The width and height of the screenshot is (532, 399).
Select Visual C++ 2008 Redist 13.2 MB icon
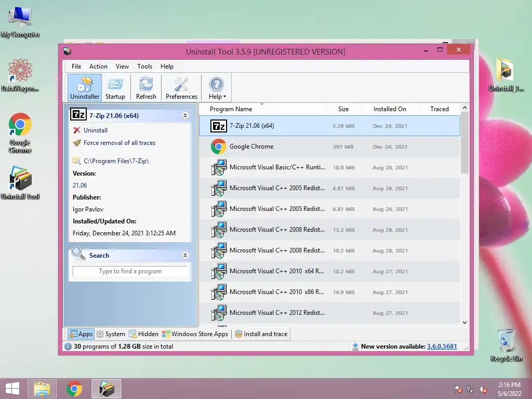pyautogui.click(x=219, y=230)
